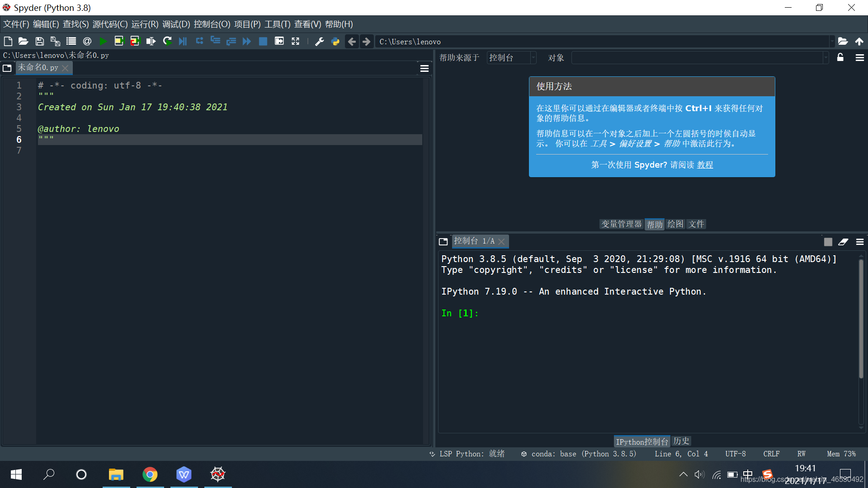Go forward with right arrow
868x488 pixels.
[x=367, y=42]
